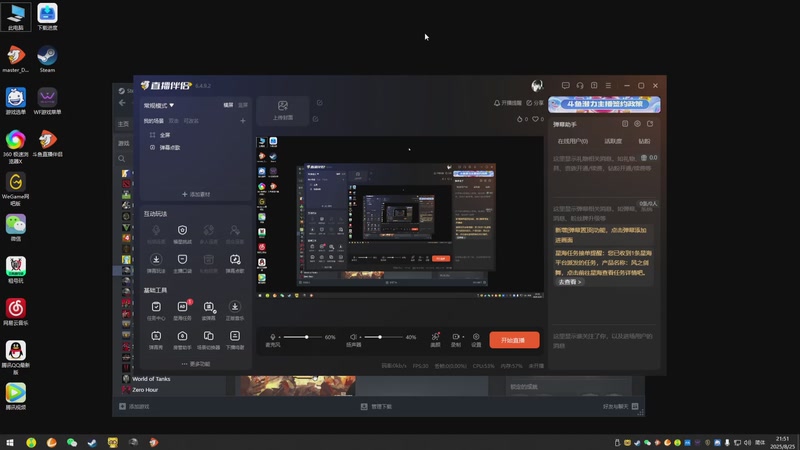Open 设置 settings gear

476,340
